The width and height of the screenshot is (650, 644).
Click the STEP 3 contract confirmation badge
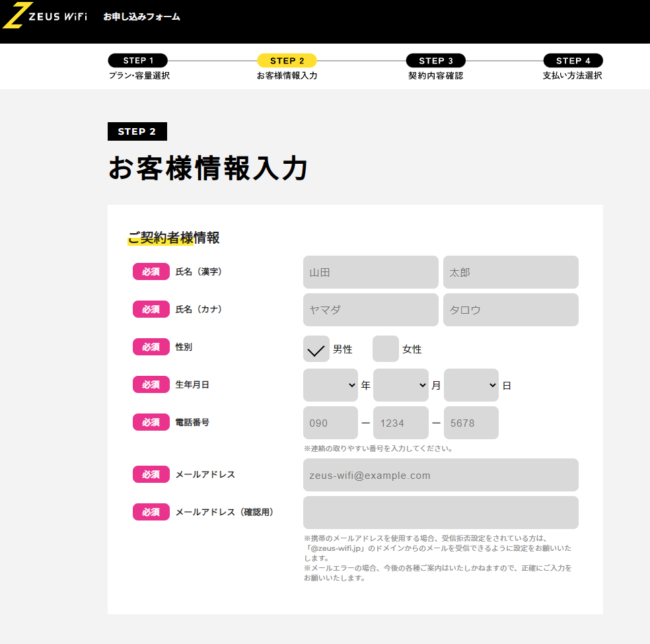(x=435, y=61)
